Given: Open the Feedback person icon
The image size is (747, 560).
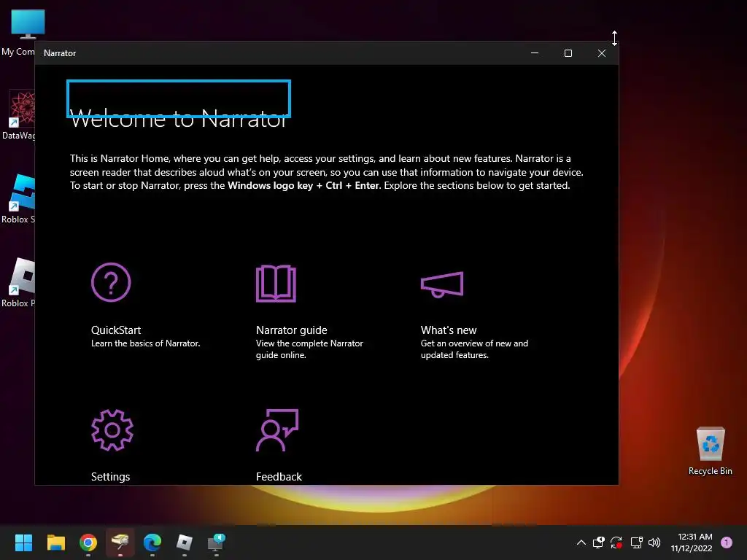Looking at the screenshot, I should [x=277, y=430].
